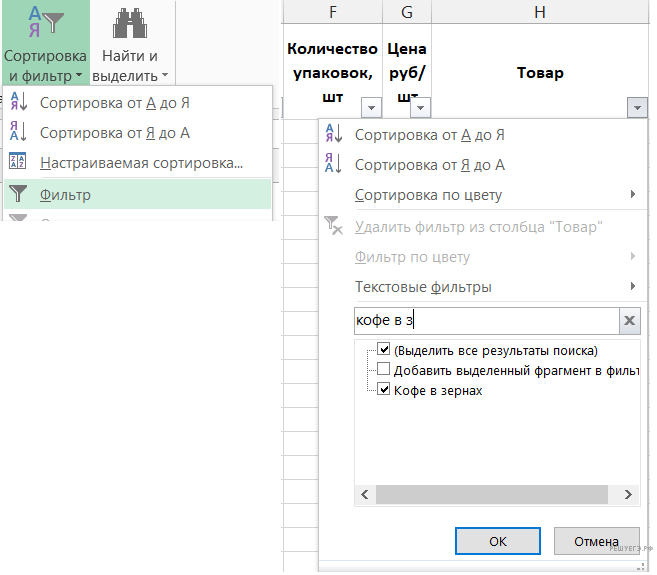Open the filter dropdown in column G header
This screenshot has width=657, height=575.
click(x=421, y=107)
